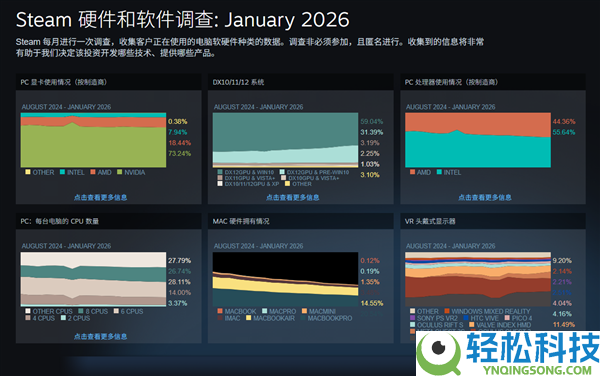Click the OCULUS RIFT S legend swatch
600x376 pixels.
pos(412,325)
